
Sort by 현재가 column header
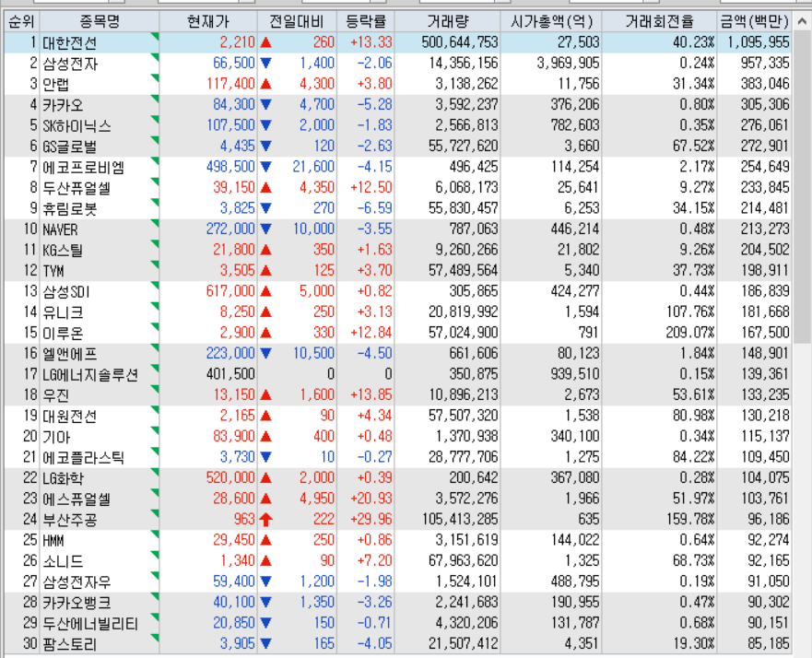click(208, 22)
